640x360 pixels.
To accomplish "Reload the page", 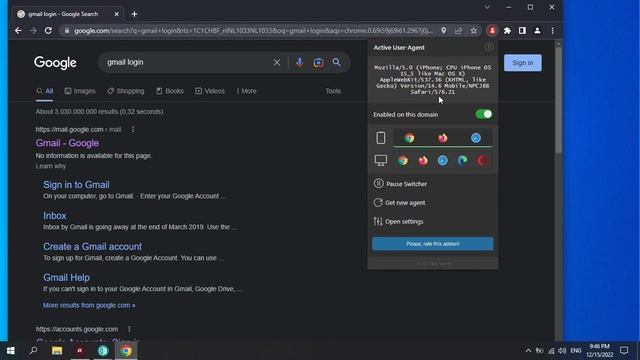I will click(x=48, y=31).
